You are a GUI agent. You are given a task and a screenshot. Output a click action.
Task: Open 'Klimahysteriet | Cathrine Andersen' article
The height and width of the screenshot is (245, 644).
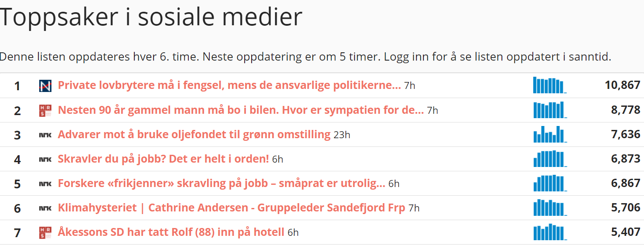tap(231, 208)
